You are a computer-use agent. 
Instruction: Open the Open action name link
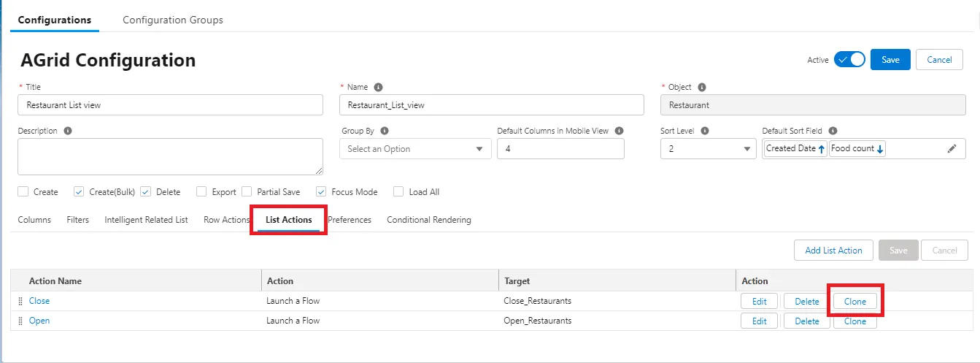pos(39,321)
